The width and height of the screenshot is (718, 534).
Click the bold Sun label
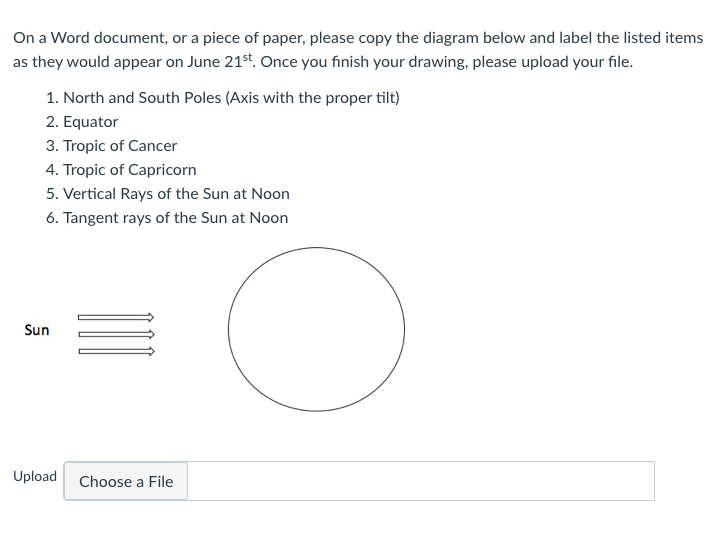click(37, 330)
